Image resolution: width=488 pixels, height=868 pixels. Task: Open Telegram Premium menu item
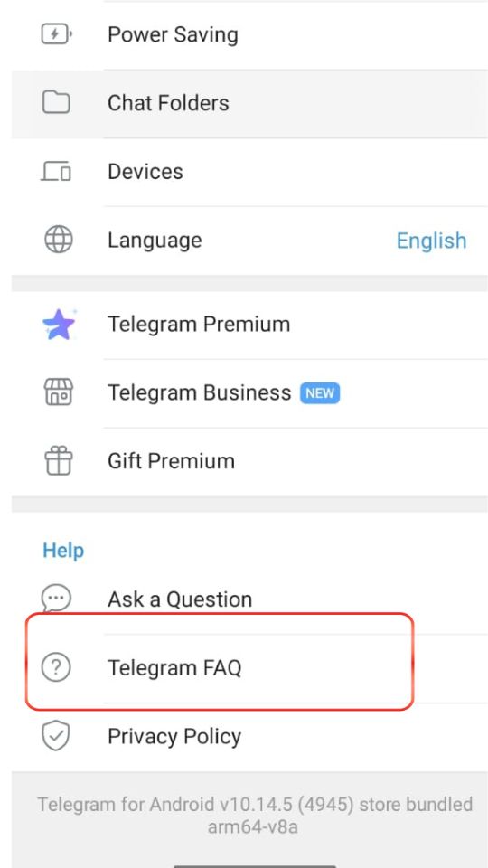click(x=249, y=325)
